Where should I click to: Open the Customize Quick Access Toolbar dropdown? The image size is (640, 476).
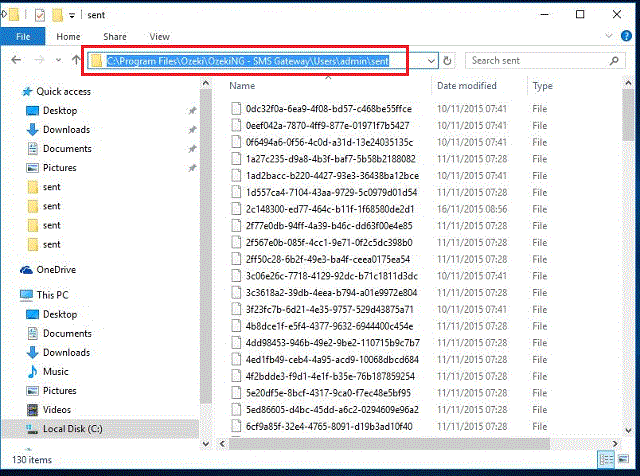(x=72, y=16)
